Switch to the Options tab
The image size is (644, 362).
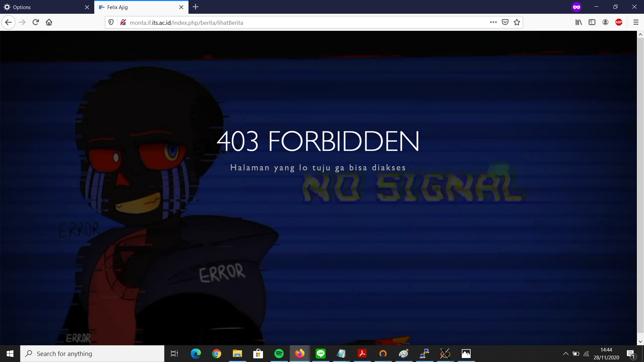[x=44, y=7]
